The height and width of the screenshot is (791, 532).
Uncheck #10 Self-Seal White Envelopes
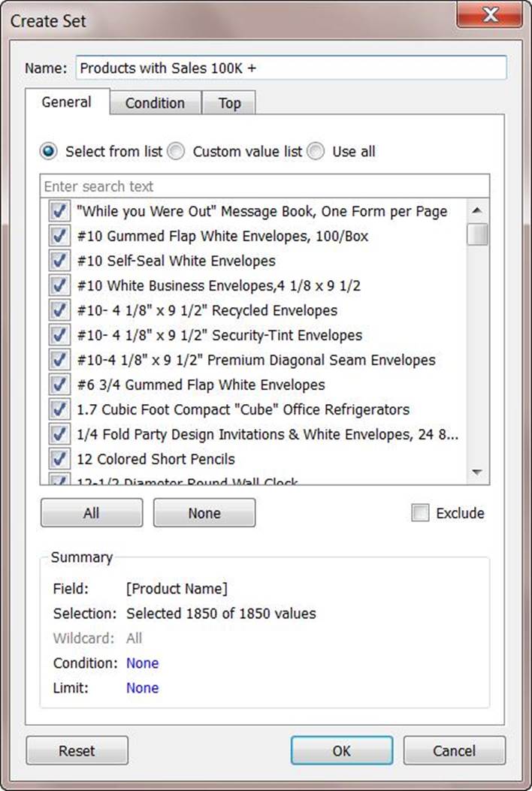point(59,261)
